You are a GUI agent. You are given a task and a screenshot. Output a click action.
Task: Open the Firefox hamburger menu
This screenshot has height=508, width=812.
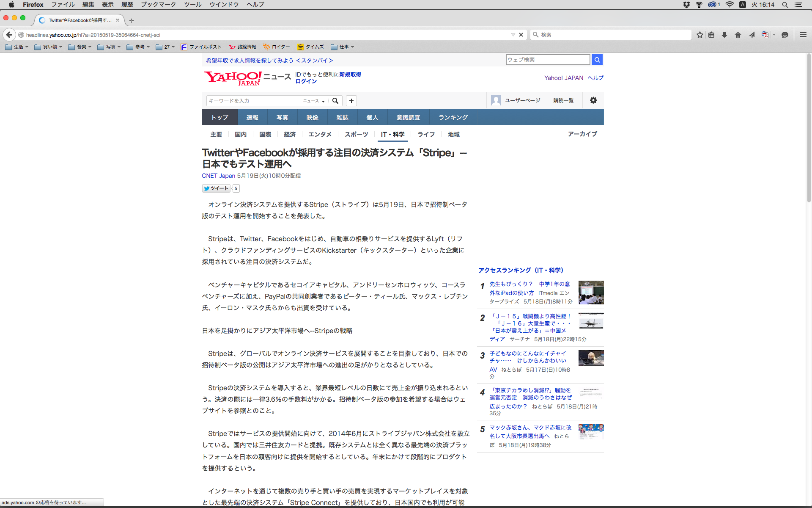[803, 35]
